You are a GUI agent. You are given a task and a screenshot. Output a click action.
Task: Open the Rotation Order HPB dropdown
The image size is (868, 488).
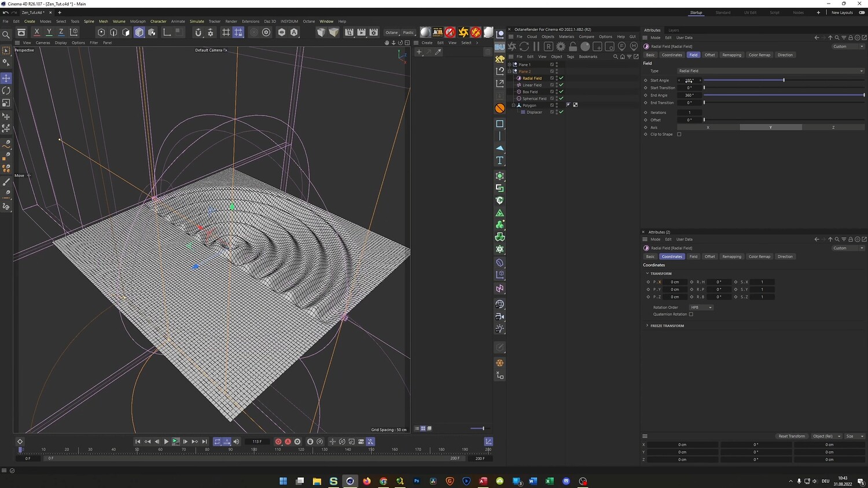pos(701,308)
